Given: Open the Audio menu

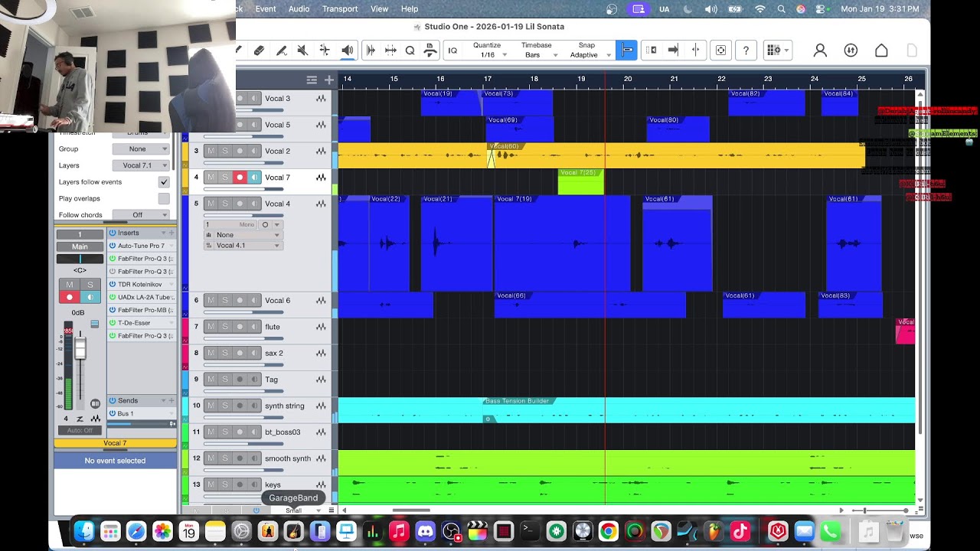Looking at the screenshot, I should pos(299,9).
